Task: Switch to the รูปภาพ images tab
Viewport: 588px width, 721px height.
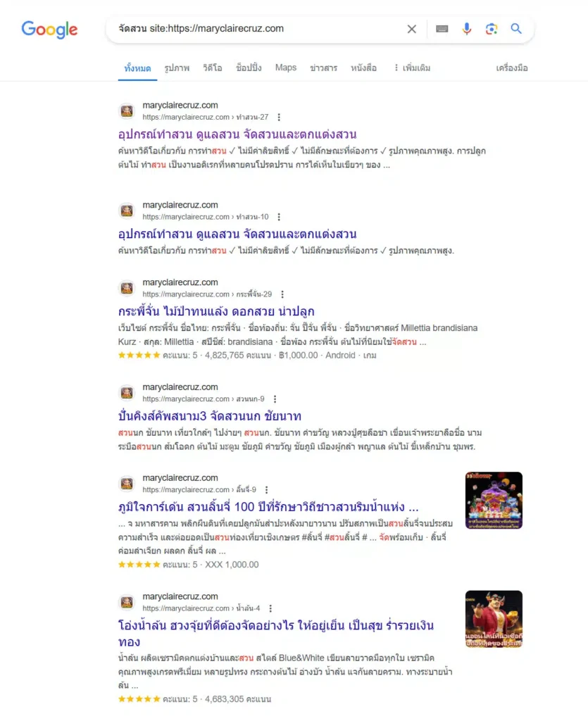Action: click(177, 68)
